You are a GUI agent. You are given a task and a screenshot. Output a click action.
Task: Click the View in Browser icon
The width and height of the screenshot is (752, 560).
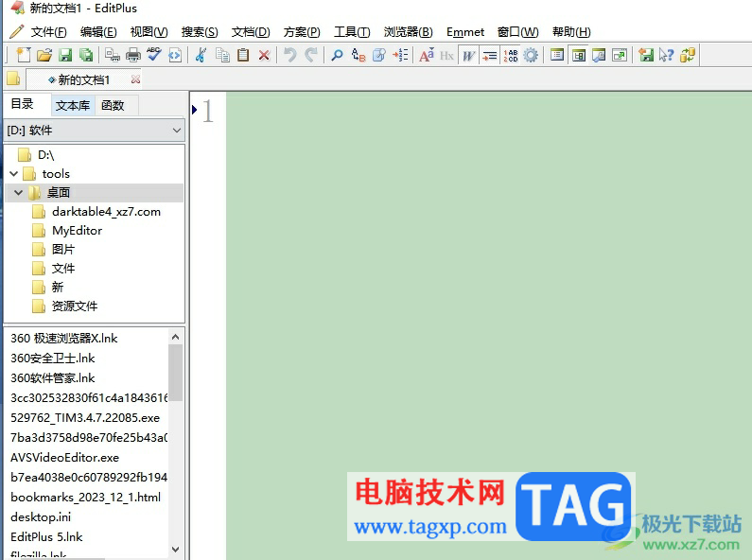click(x=175, y=55)
